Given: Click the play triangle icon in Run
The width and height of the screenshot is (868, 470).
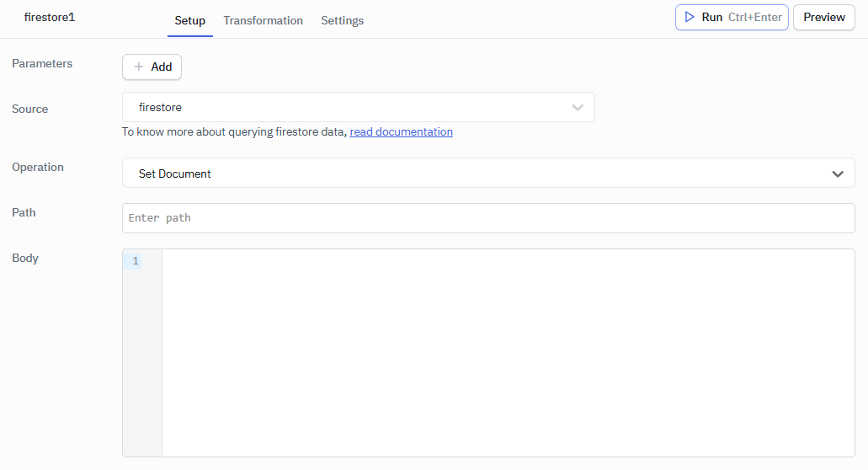Looking at the screenshot, I should click(690, 17).
